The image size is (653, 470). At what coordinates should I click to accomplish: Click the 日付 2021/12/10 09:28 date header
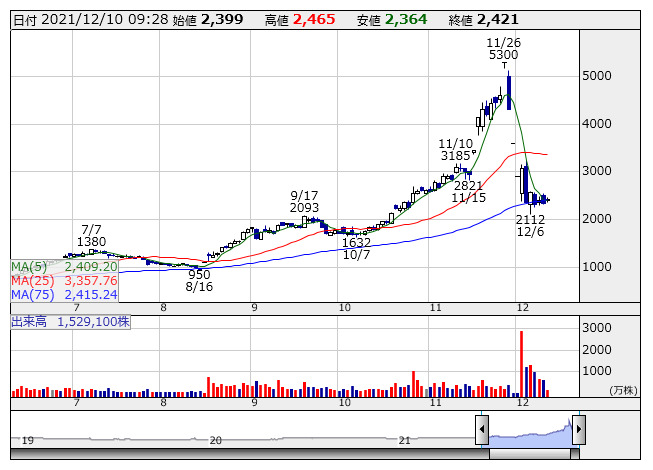tap(91, 20)
